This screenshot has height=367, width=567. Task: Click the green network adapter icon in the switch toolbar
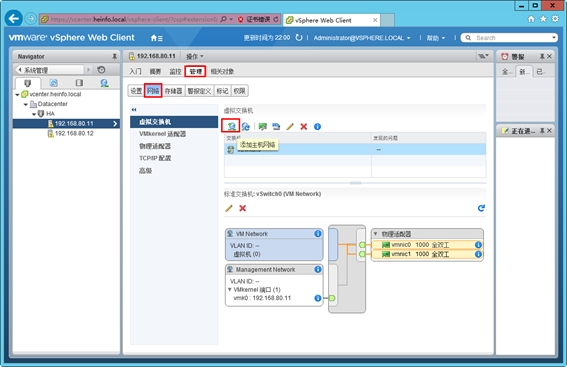[x=263, y=126]
